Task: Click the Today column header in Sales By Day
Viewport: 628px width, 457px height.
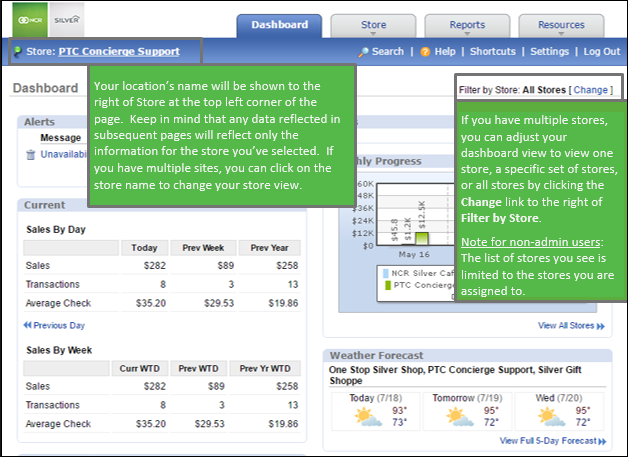Action: 144,248
